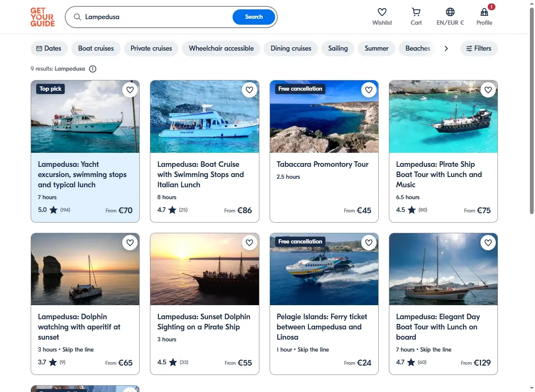Click the 3.7 rating with 9 reviews
This screenshot has height=392, width=535.
point(52,363)
